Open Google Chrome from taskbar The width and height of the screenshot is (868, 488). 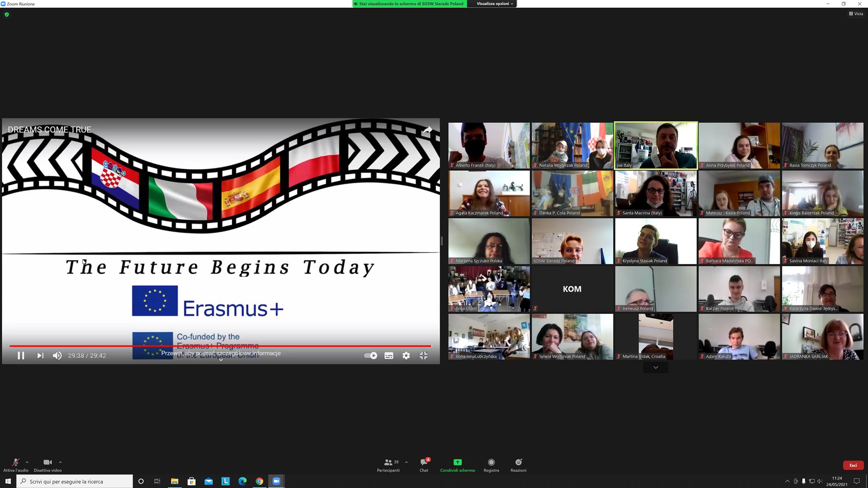click(x=259, y=481)
